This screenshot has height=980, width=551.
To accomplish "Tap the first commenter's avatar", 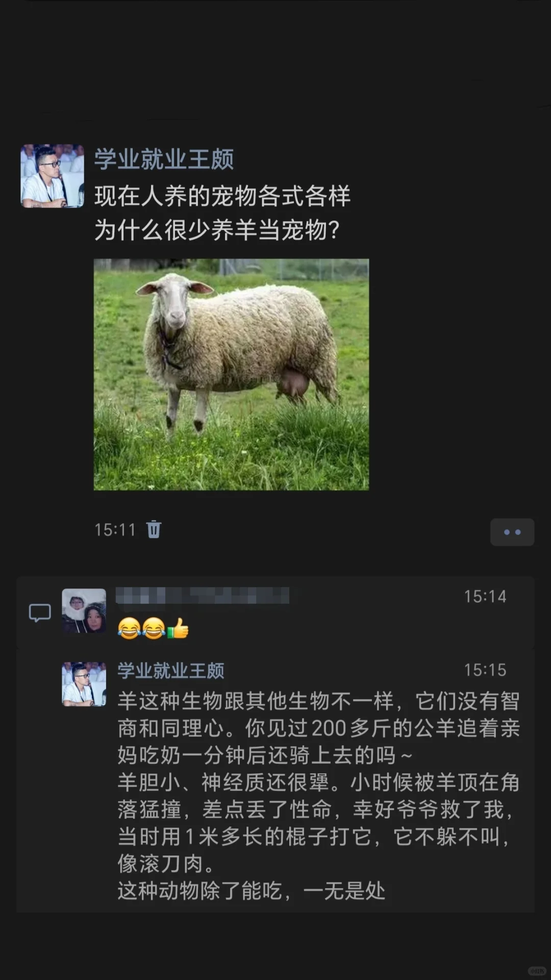I will [x=84, y=611].
